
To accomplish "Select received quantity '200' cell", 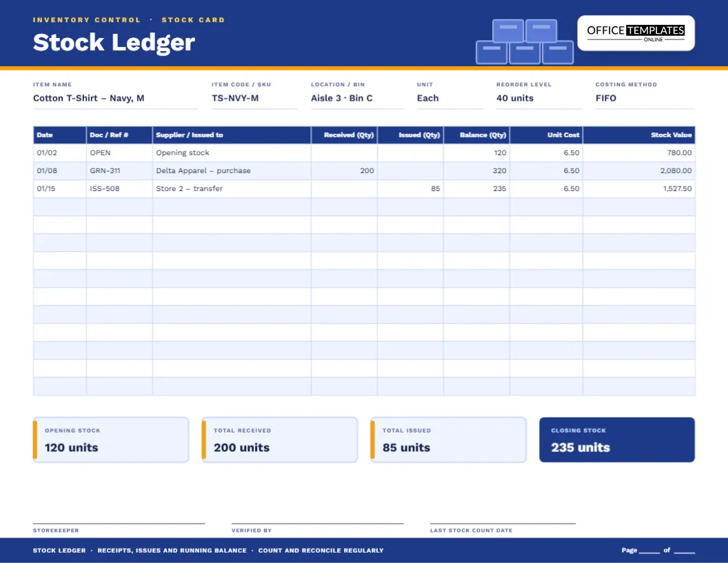I will [x=345, y=170].
